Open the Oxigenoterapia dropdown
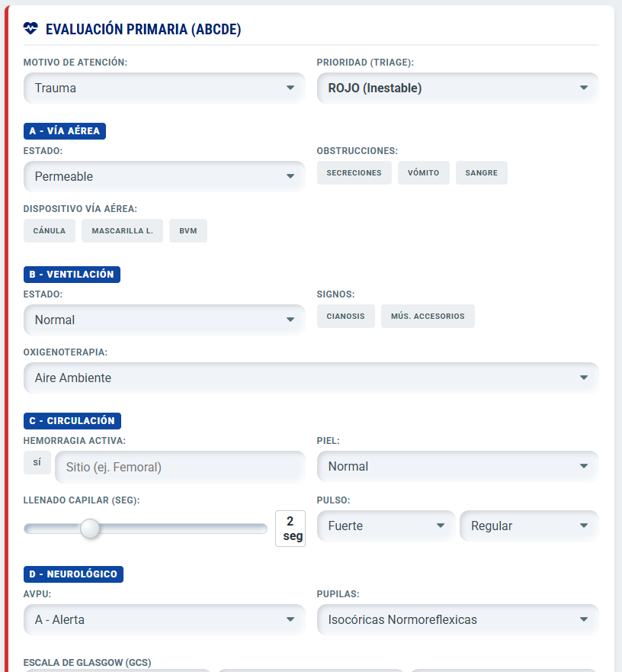622x672 pixels. 311,378
